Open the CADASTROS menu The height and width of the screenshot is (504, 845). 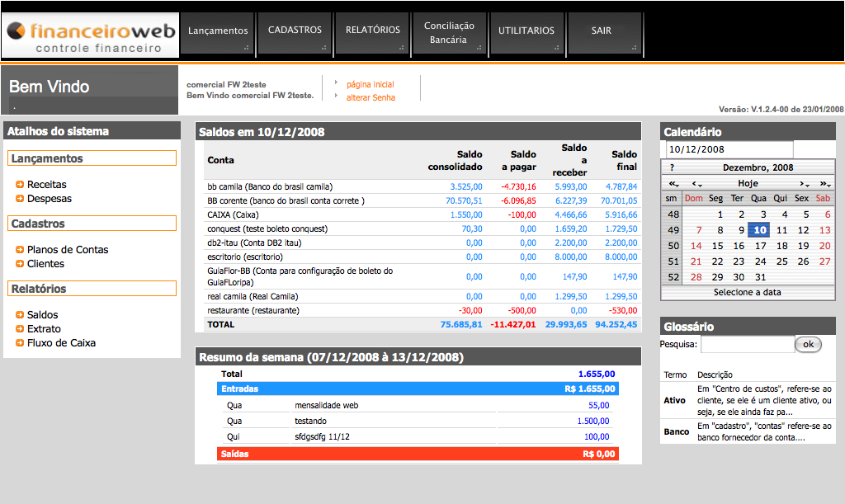click(295, 33)
